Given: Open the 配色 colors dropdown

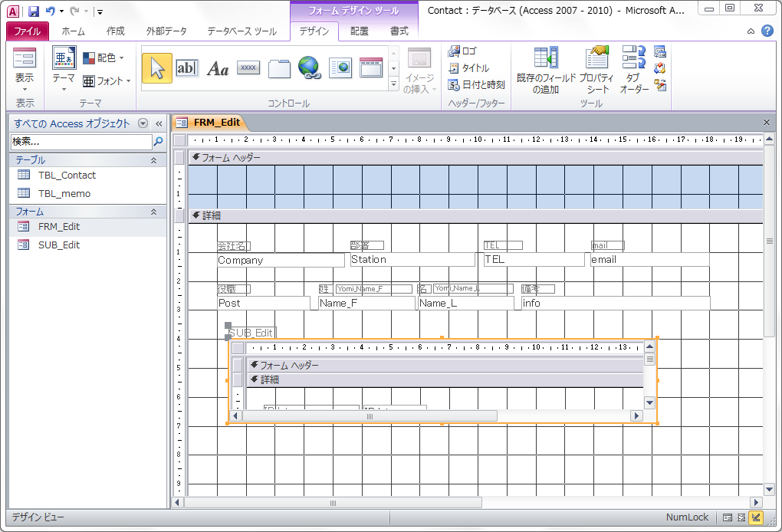Looking at the screenshot, I should (103, 57).
